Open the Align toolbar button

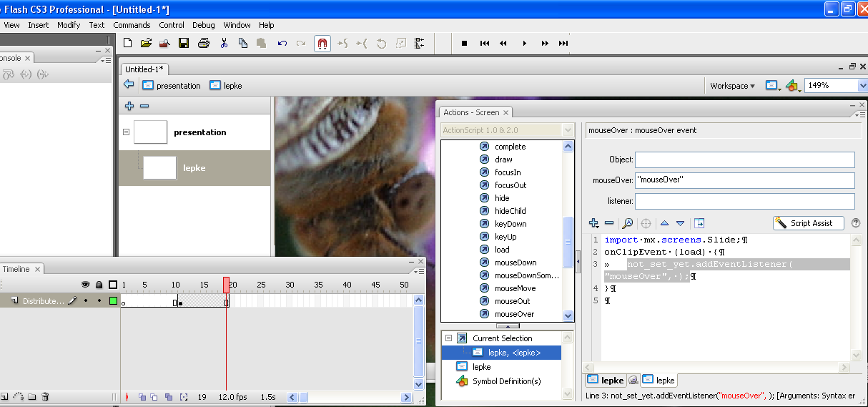419,43
